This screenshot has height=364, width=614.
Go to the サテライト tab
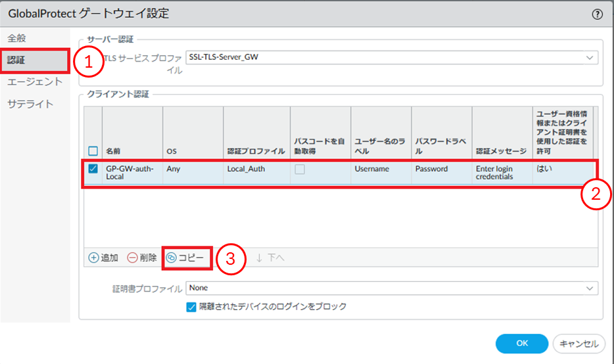[x=30, y=104]
